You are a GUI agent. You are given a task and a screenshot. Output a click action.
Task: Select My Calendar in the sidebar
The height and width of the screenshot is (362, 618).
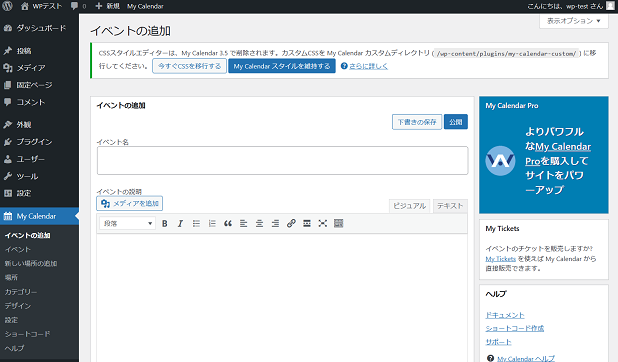(39, 216)
